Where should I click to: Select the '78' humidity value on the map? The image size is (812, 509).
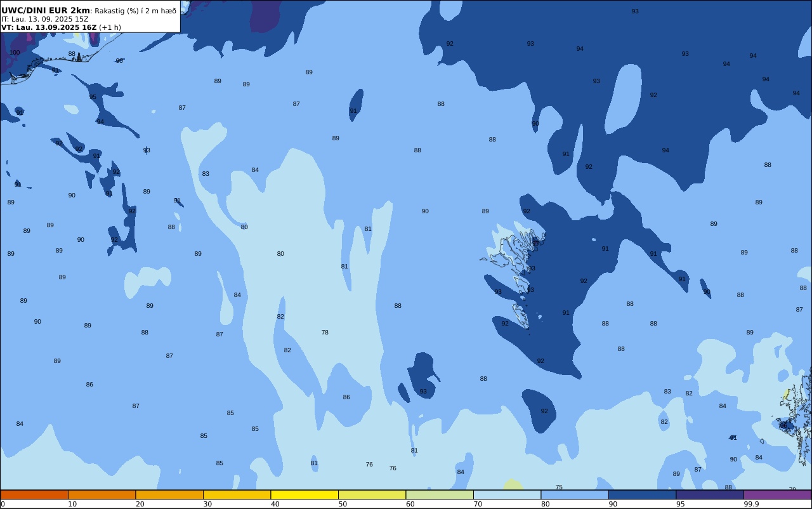pyautogui.click(x=325, y=333)
